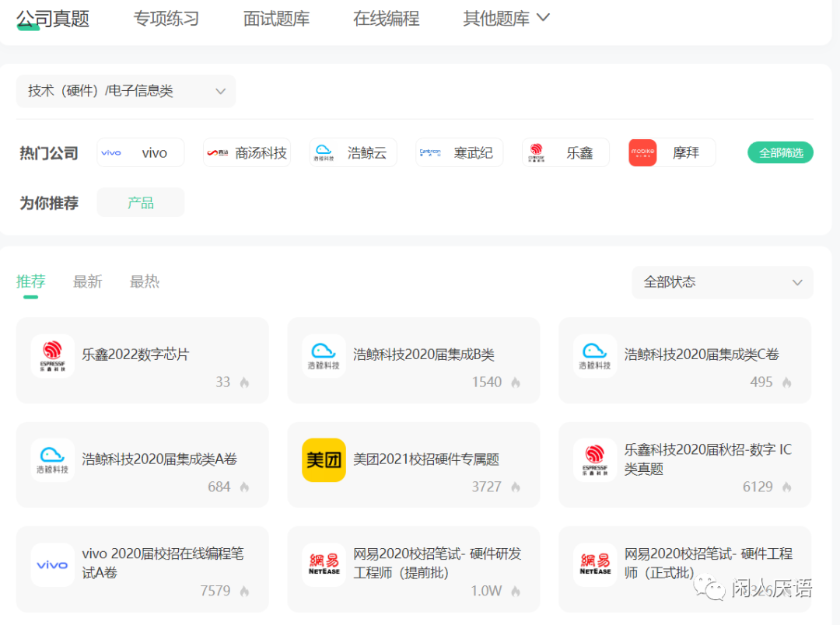
Task: Click flame icon next to 33
Action: pyautogui.click(x=244, y=382)
